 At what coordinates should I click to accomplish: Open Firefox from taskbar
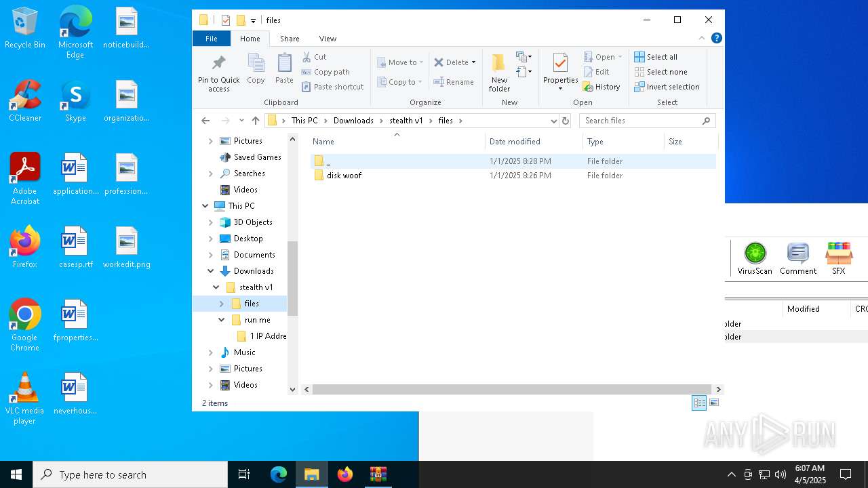(x=345, y=474)
